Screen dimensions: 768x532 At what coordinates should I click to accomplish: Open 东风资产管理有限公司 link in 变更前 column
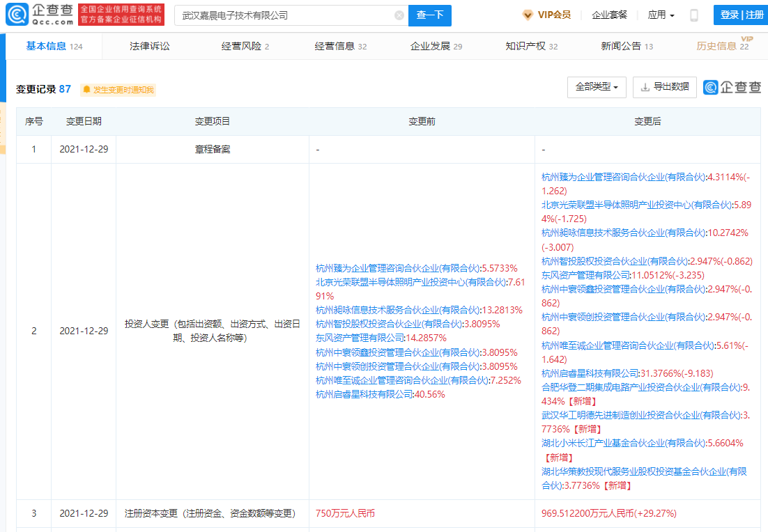(360, 338)
